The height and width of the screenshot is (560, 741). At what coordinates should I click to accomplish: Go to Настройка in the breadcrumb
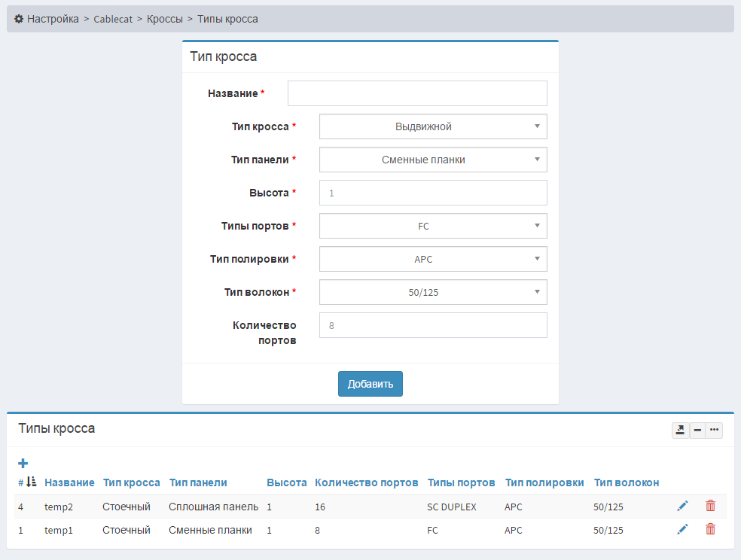click(x=52, y=19)
